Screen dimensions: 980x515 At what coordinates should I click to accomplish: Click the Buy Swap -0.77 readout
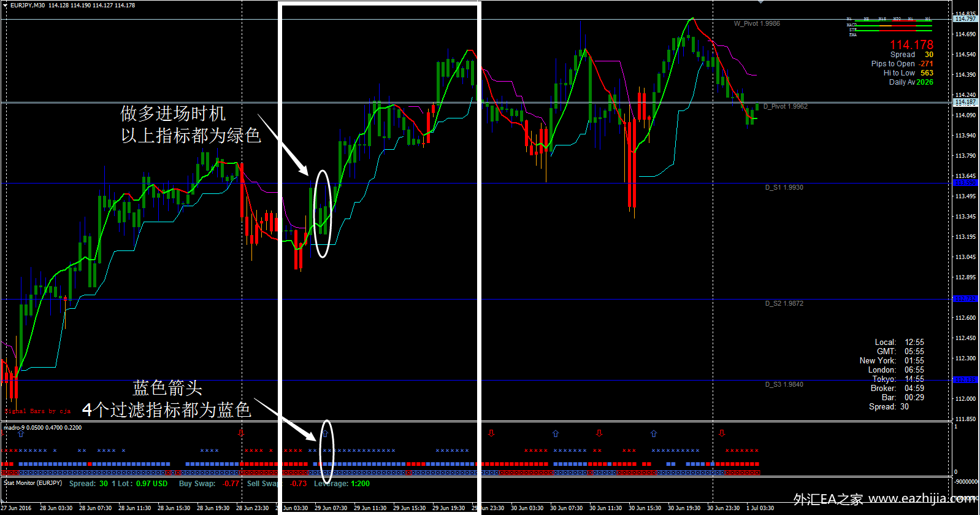209,484
